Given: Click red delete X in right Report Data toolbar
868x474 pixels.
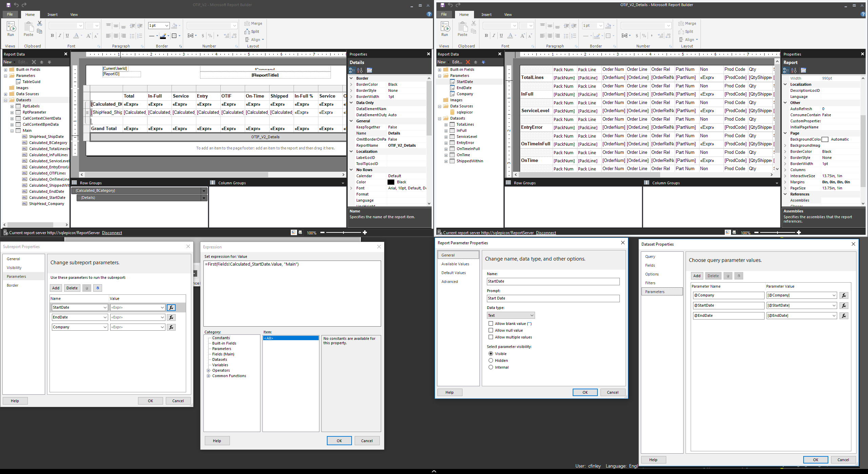Looking at the screenshot, I should [x=468, y=62].
